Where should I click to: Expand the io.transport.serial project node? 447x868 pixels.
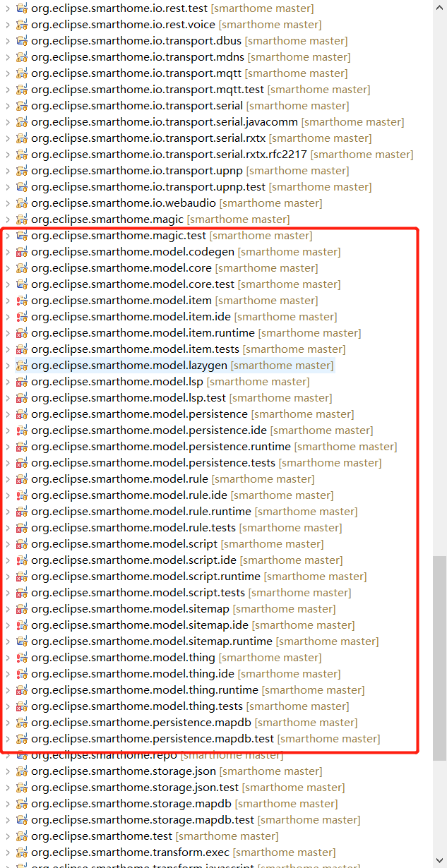click(x=8, y=106)
